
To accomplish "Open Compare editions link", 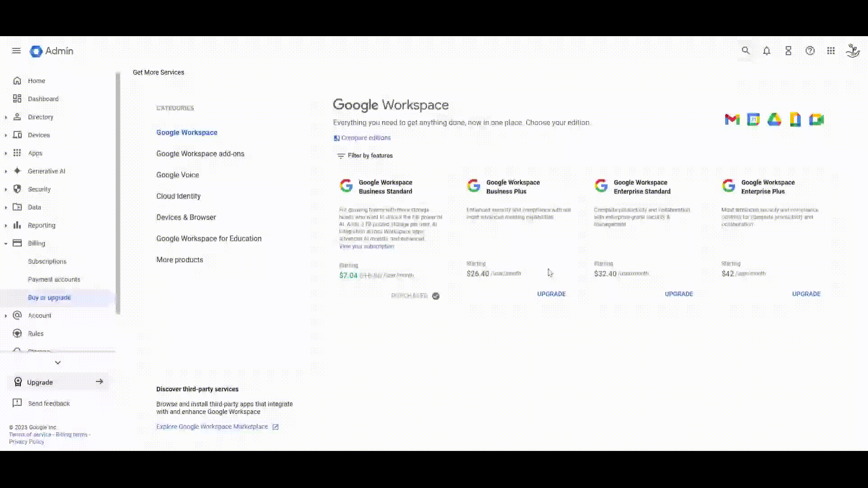I will tap(362, 138).
